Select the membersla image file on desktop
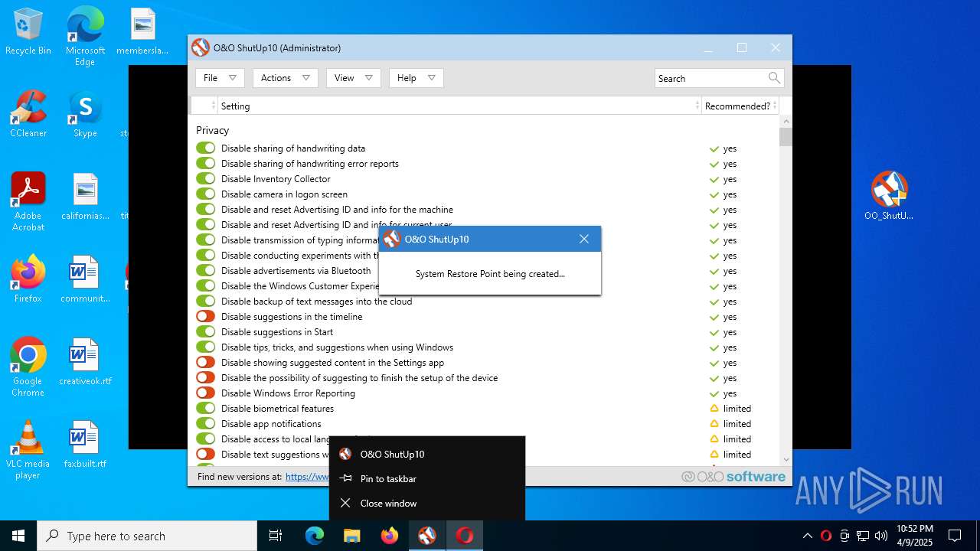The height and width of the screenshot is (551, 980). [142, 31]
